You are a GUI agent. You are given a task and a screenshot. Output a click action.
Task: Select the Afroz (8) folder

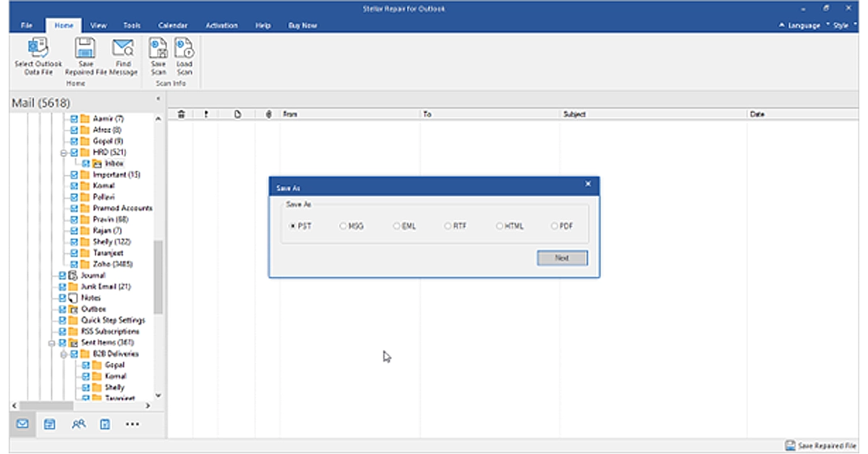107,130
